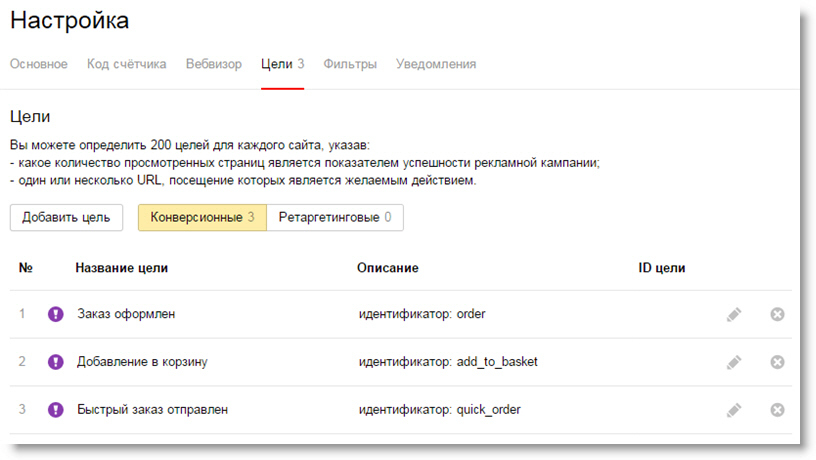
Task: Click purple exclamation icon for 'Заказ оформлен'
Action: coord(56,314)
